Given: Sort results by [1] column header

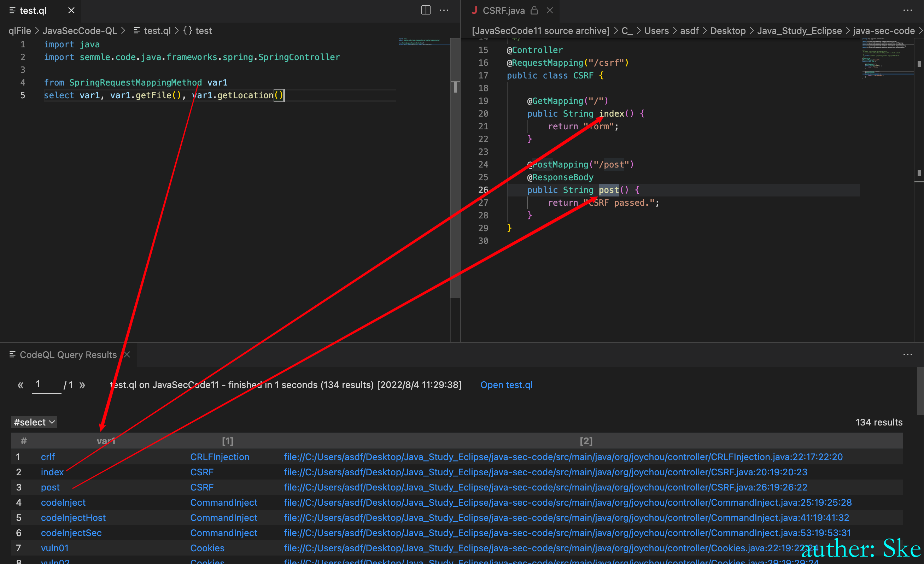Looking at the screenshot, I should pyautogui.click(x=228, y=441).
